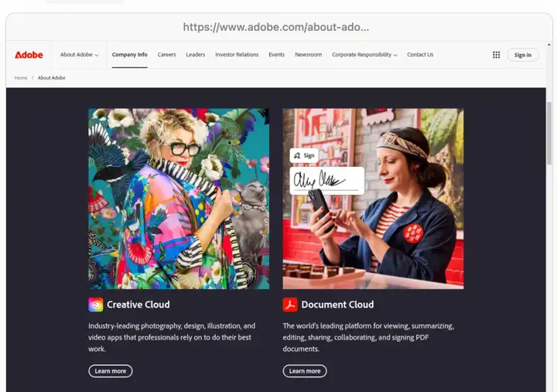Open the apps grid icon
Viewport: 557px width, 392px height.
tap(496, 55)
